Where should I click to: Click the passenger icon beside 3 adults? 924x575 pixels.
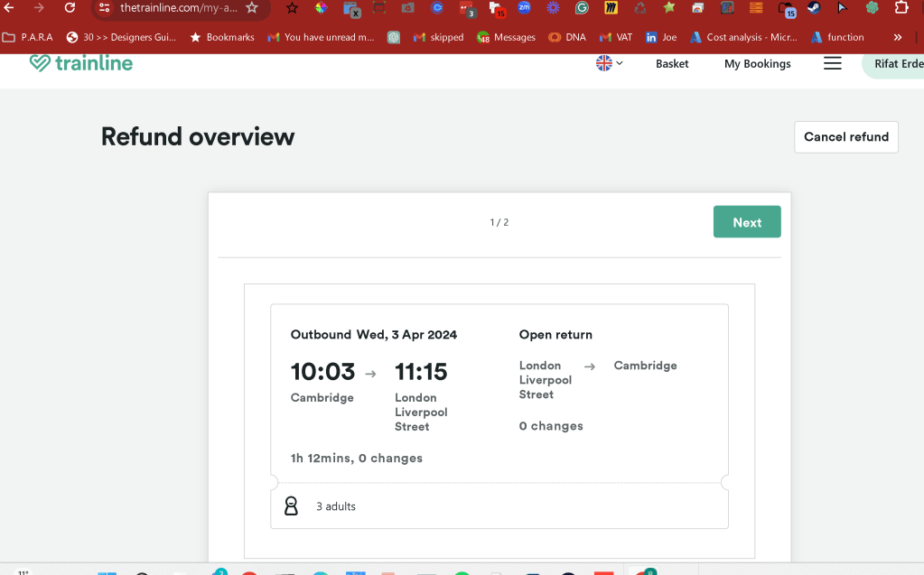point(291,506)
